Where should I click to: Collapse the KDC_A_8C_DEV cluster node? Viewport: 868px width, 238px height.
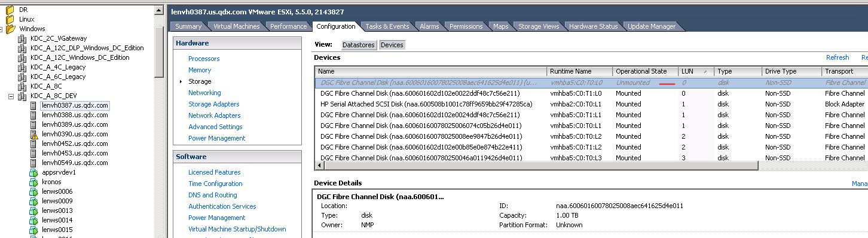click(11, 96)
